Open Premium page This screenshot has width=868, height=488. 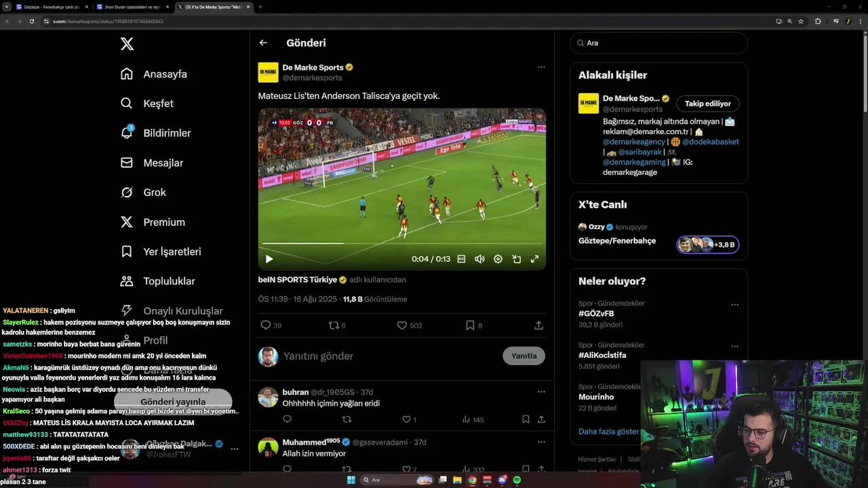[153, 222]
